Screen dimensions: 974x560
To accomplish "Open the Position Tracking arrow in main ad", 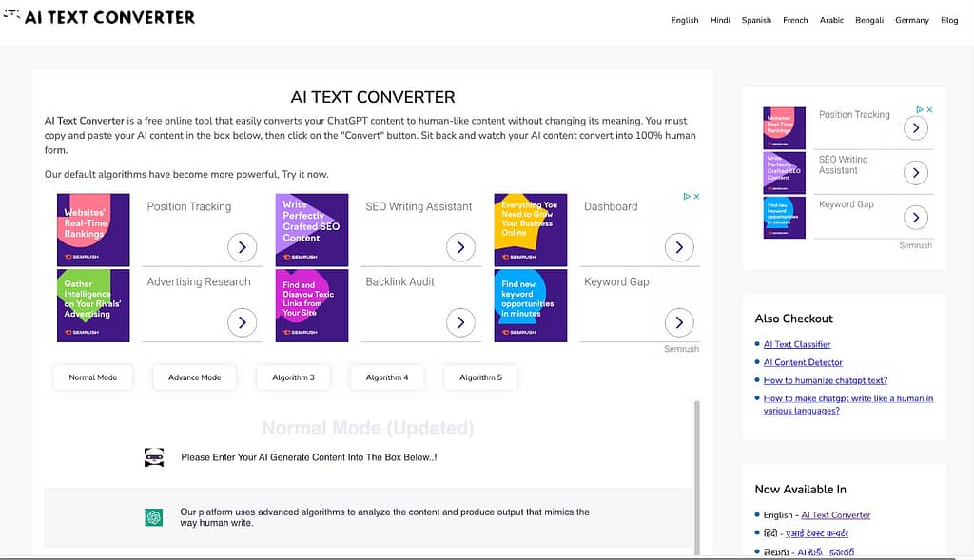I will pyautogui.click(x=243, y=247).
